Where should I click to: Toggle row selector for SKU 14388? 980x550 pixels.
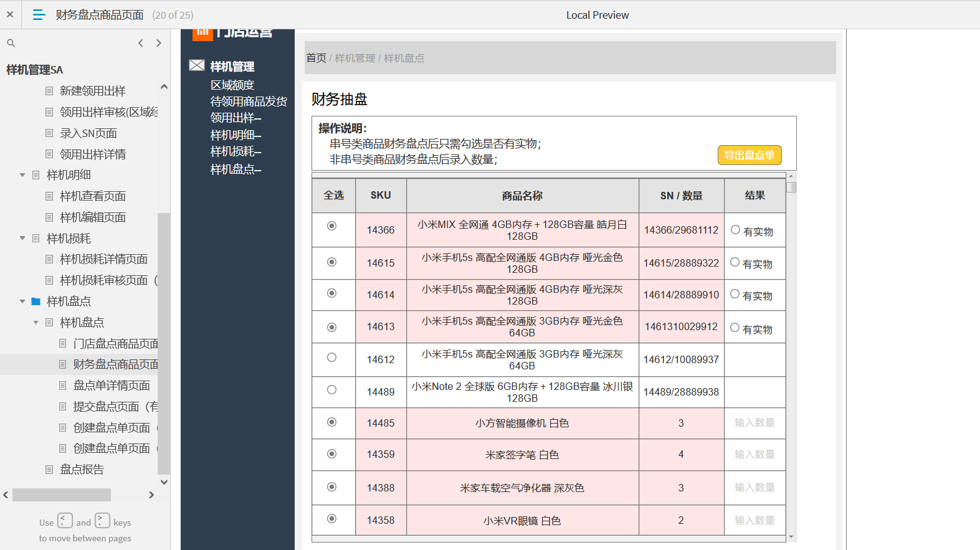(332, 487)
